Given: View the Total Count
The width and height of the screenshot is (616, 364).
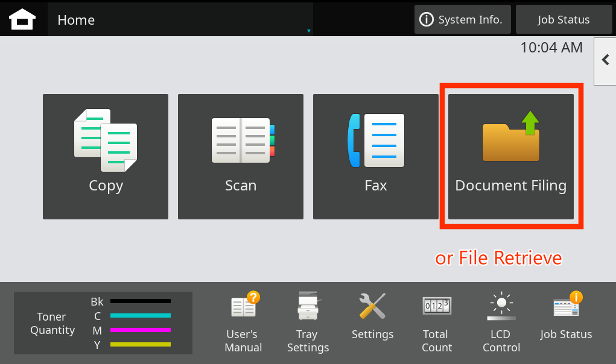Looking at the screenshot, I should click(436, 319).
